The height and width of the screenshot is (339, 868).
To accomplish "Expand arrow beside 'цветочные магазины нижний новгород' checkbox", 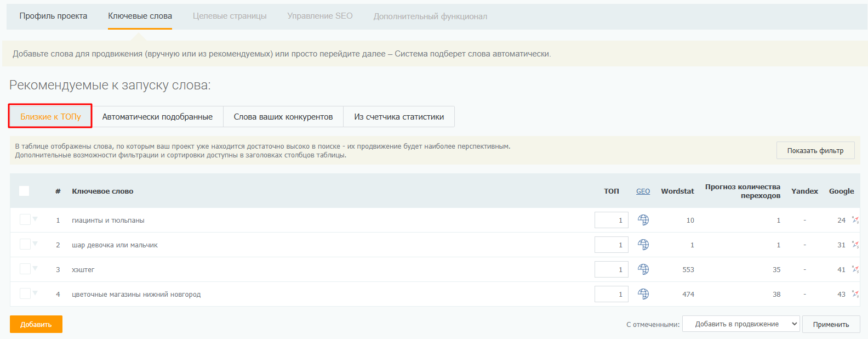I will (35, 293).
